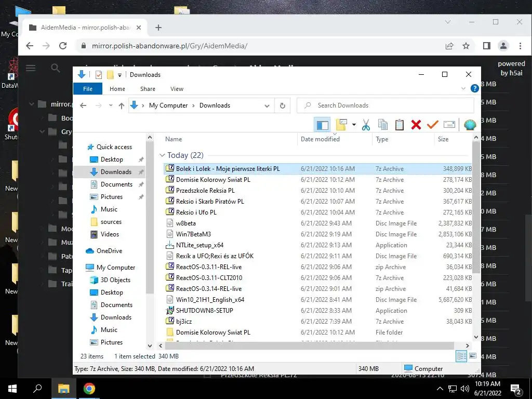Click the clipboard Paste toolbar icon
Screen dimensions: 532x399
point(400,125)
